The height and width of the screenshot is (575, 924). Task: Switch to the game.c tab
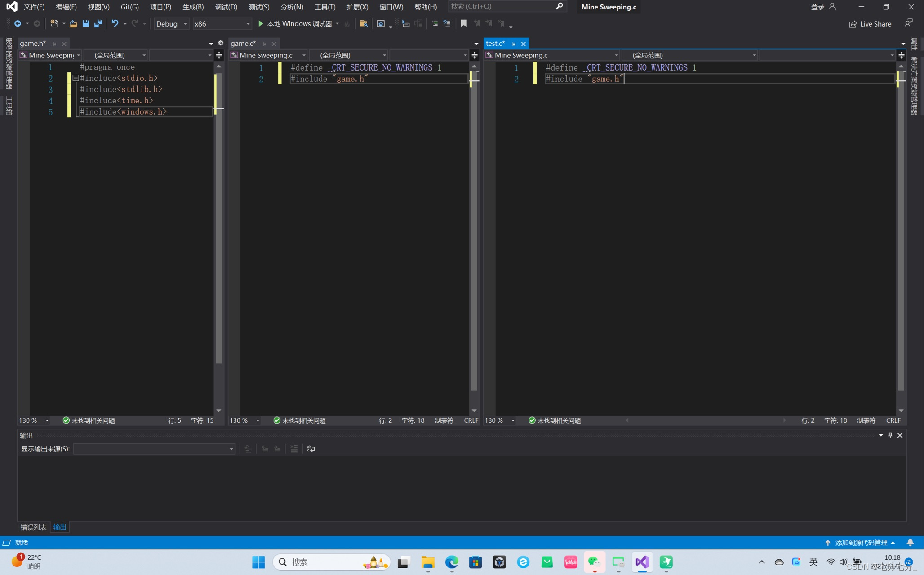(x=243, y=44)
